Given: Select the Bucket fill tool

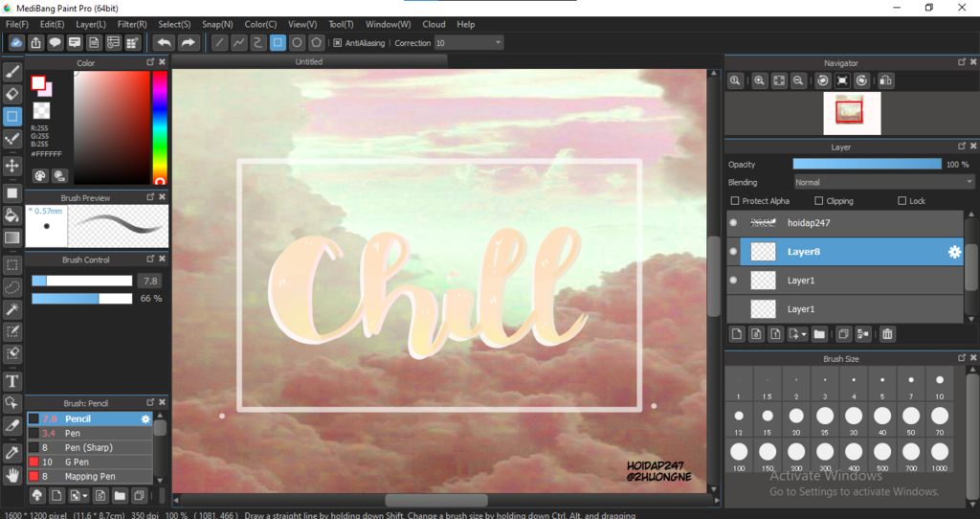Looking at the screenshot, I should pyautogui.click(x=11, y=215).
